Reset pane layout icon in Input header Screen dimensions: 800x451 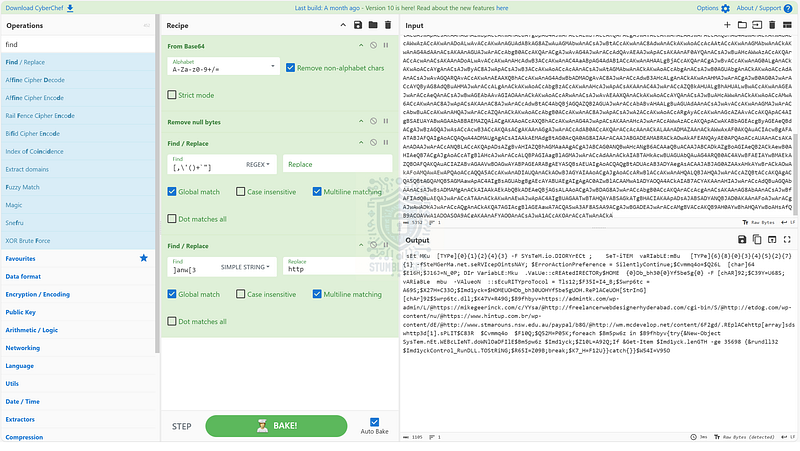(787, 25)
